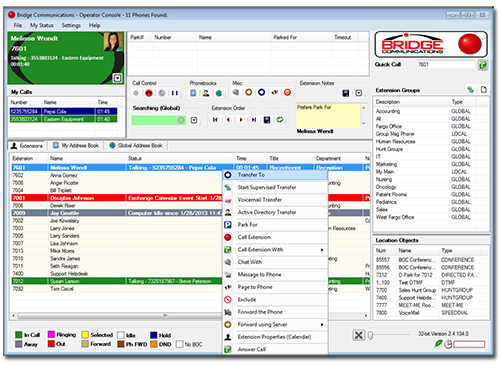Viewport: 500px width, 365px height.
Task: Click orange DND legend swatch
Action: pyautogui.click(x=153, y=344)
